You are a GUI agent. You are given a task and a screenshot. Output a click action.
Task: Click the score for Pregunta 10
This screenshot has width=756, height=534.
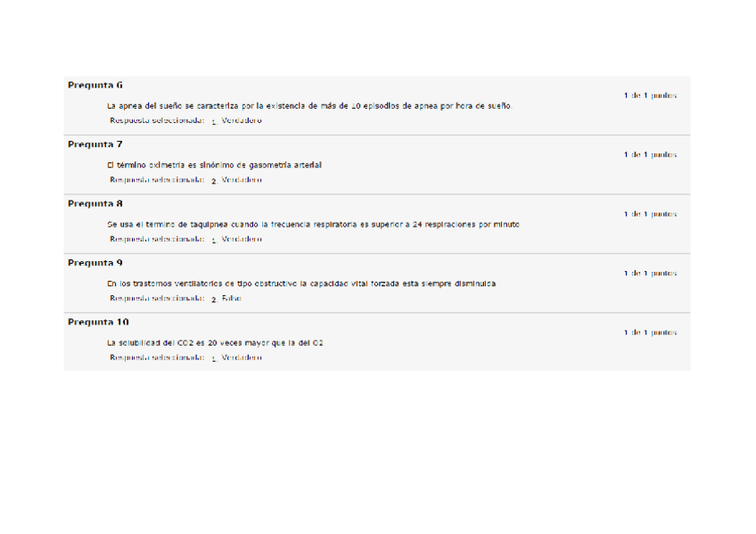651,333
